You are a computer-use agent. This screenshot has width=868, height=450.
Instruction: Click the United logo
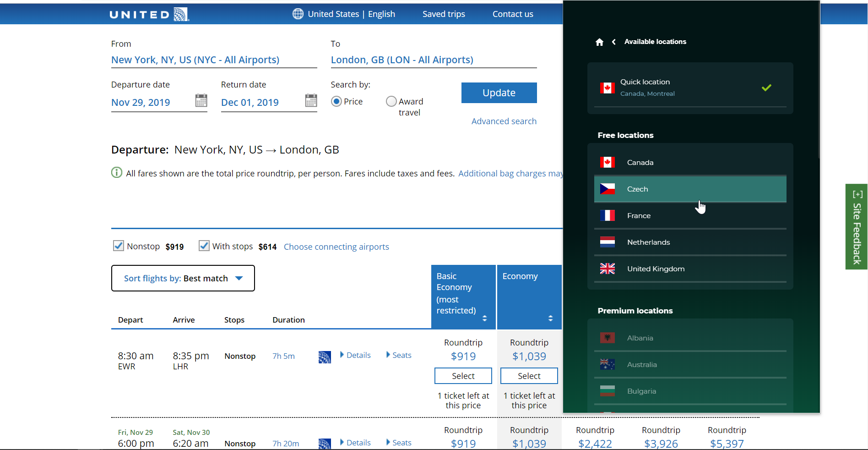149,14
